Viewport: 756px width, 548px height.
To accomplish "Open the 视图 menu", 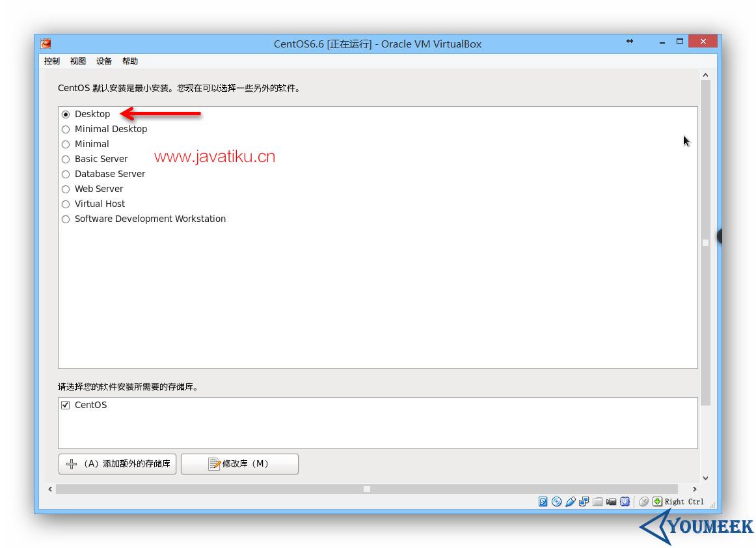I will coord(77,61).
